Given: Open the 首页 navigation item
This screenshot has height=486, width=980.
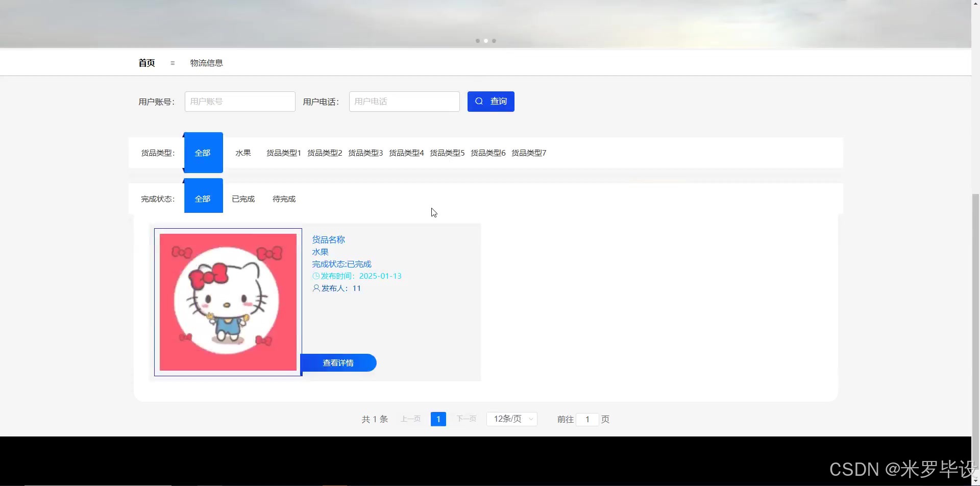Looking at the screenshot, I should (147, 63).
